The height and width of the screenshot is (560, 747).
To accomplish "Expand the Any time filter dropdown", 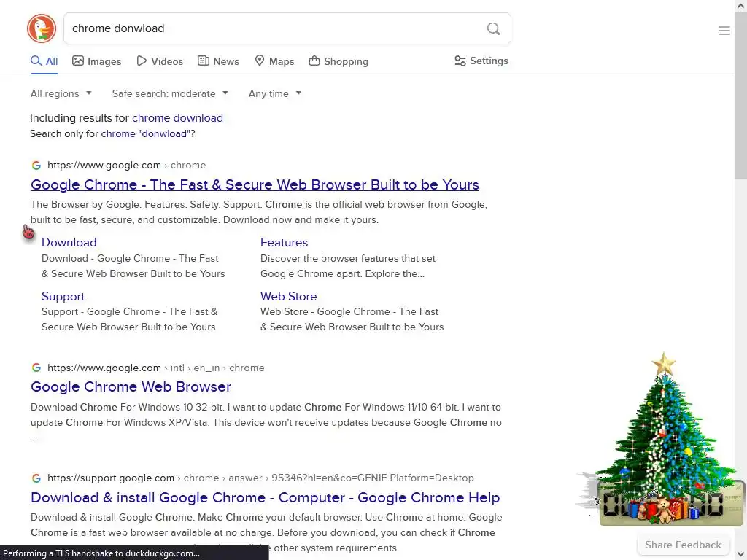I will point(275,94).
